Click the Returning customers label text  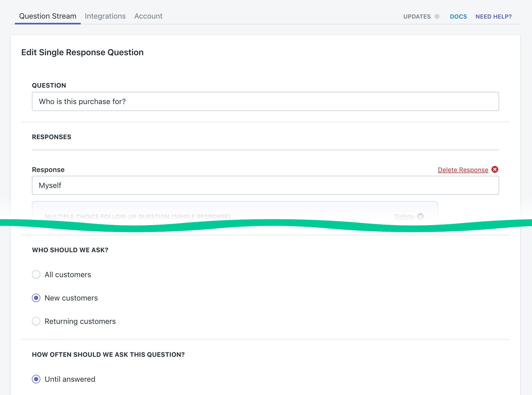[x=80, y=321]
